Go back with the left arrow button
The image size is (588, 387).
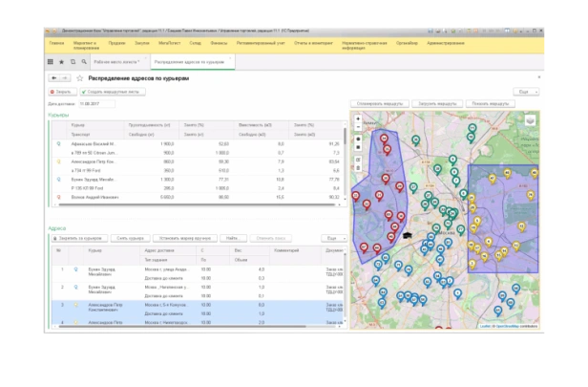pos(52,77)
